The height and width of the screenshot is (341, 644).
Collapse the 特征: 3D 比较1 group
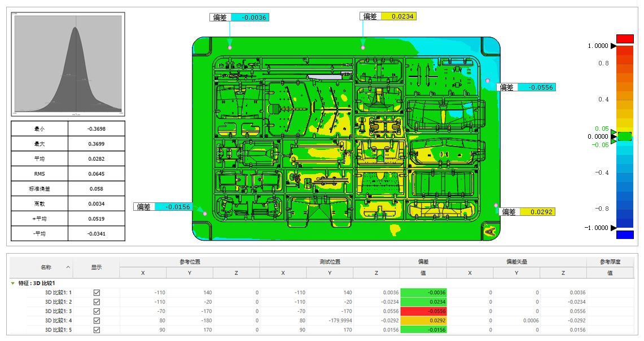coord(13,283)
